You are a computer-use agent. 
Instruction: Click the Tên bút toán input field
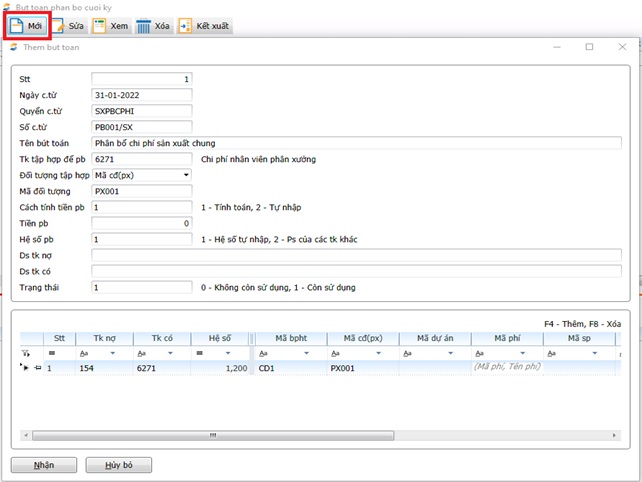355,143
